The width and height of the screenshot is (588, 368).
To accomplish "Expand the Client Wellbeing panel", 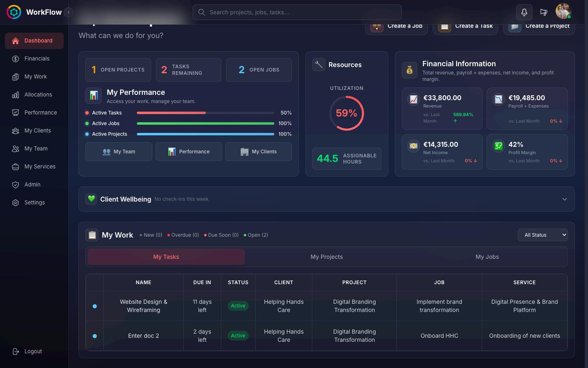I will click(x=564, y=200).
